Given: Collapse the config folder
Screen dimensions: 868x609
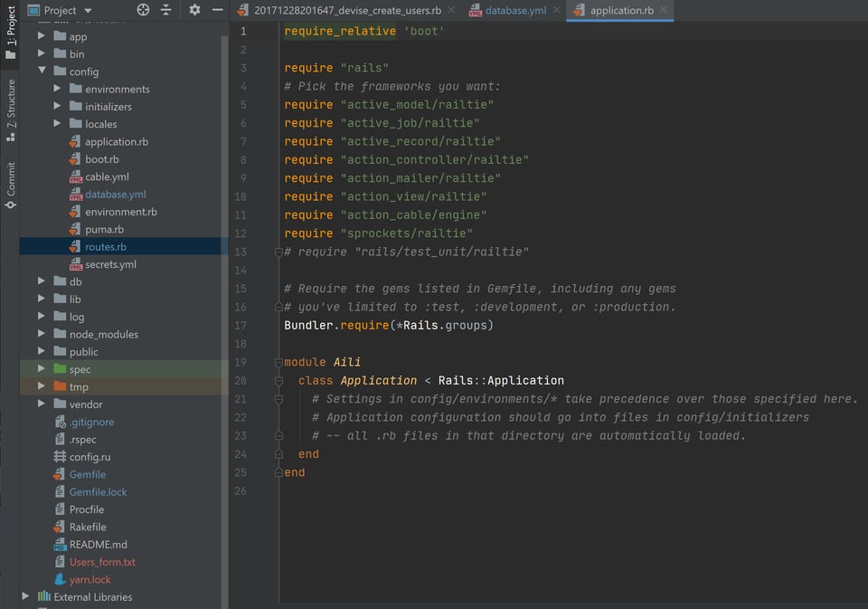Looking at the screenshot, I should coord(41,71).
